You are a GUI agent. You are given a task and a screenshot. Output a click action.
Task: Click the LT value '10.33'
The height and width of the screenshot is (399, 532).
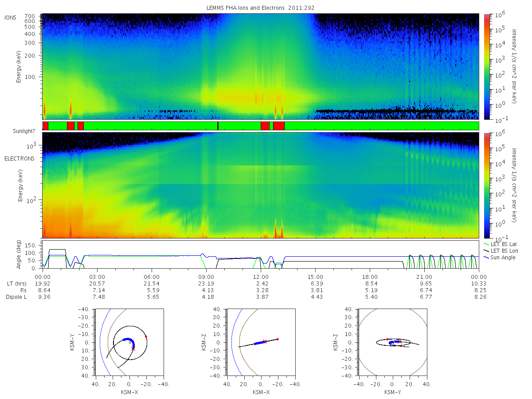(479, 283)
